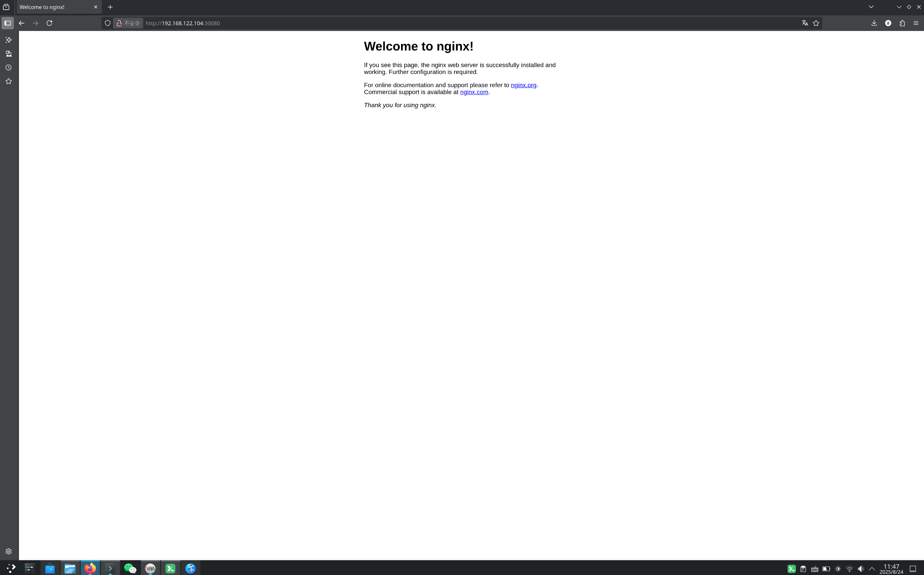Screen dimensions: 924x575
Task: Open the Dolphin file manager in taskbar
Action: pos(70,568)
